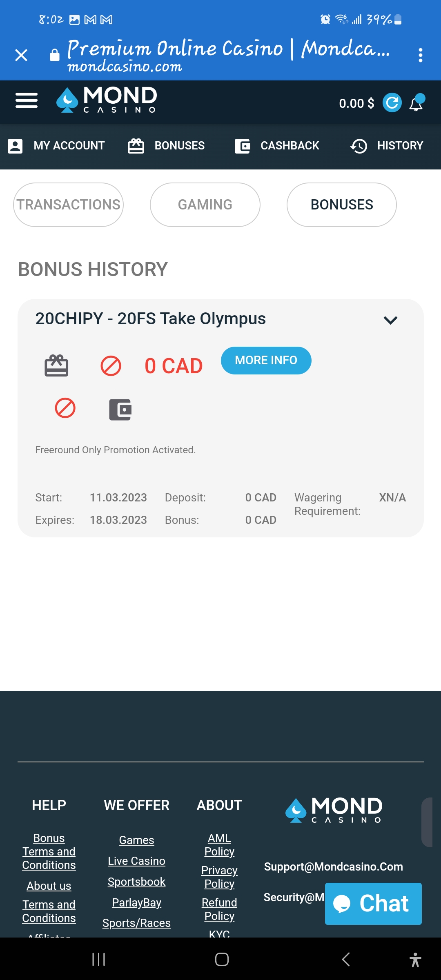
Task: Open the Live Casino footer link
Action: coord(136,861)
